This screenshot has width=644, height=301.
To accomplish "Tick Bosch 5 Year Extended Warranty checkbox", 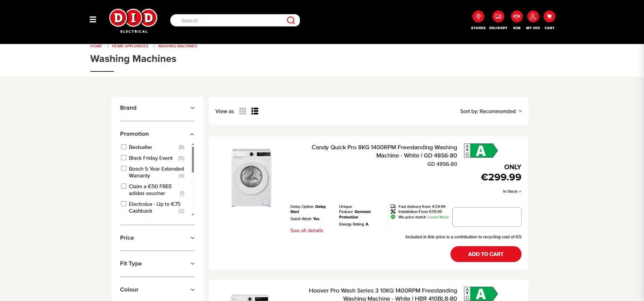I will (123, 168).
